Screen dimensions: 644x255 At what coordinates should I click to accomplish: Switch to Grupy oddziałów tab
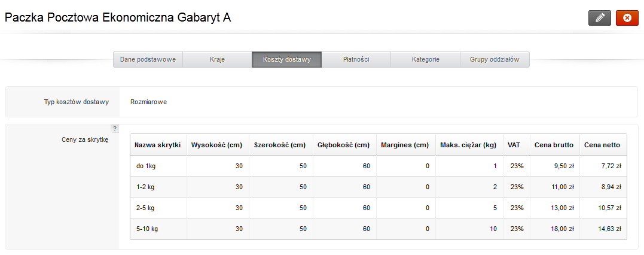tap(495, 60)
